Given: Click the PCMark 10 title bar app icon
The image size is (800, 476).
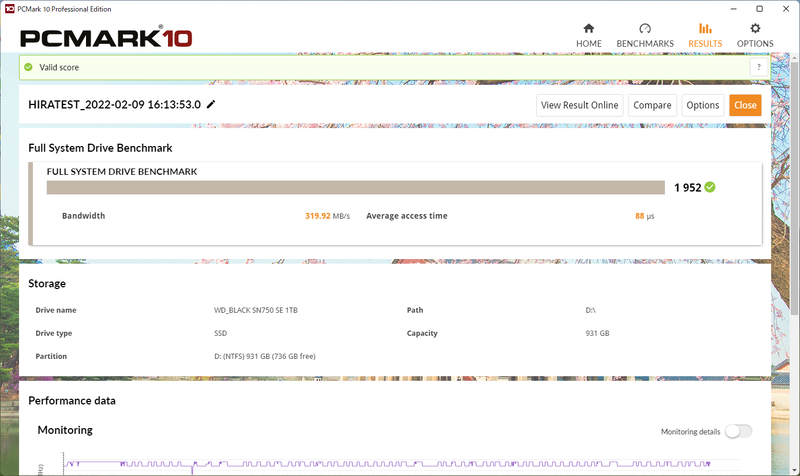Looking at the screenshot, I should 9,9.
